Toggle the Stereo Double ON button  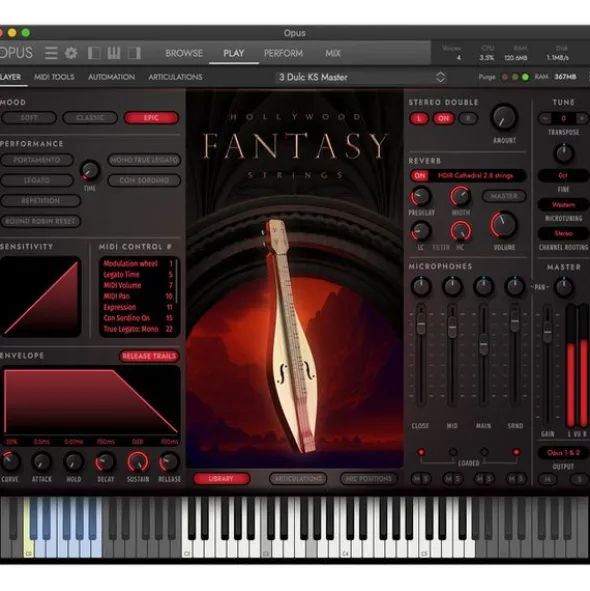coord(443,118)
